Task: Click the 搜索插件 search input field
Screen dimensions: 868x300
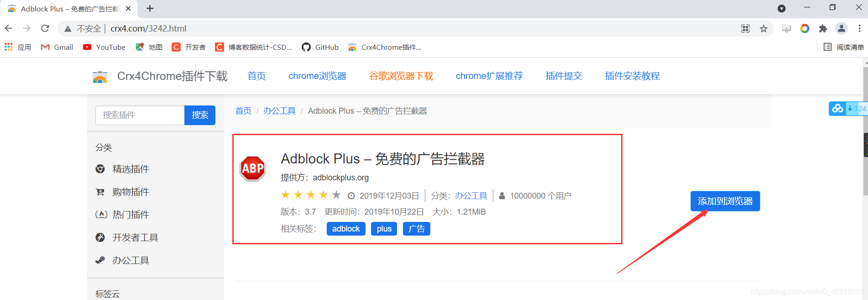Action: (140, 115)
